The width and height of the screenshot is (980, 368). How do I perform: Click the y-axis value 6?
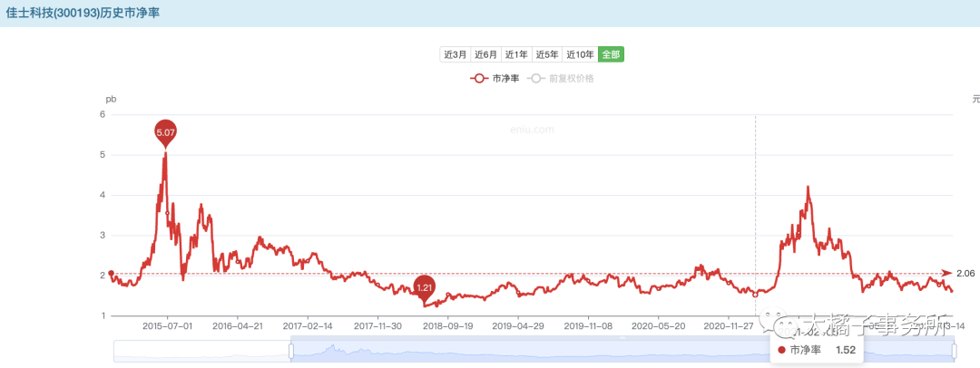103,114
